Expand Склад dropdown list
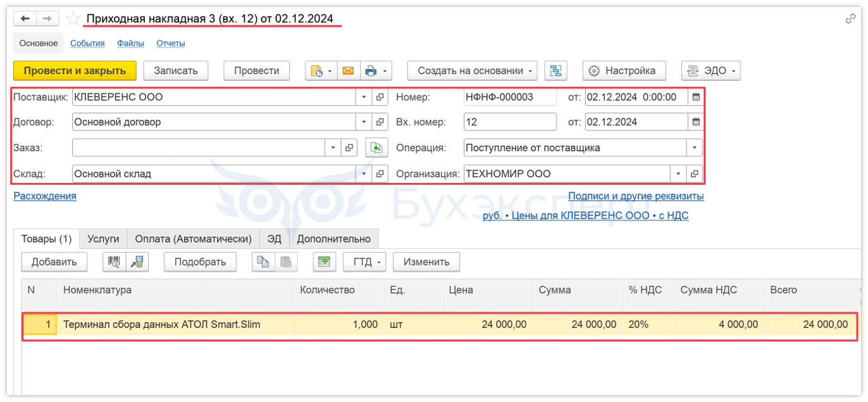Screen dimensions: 868x402 (x=364, y=173)
